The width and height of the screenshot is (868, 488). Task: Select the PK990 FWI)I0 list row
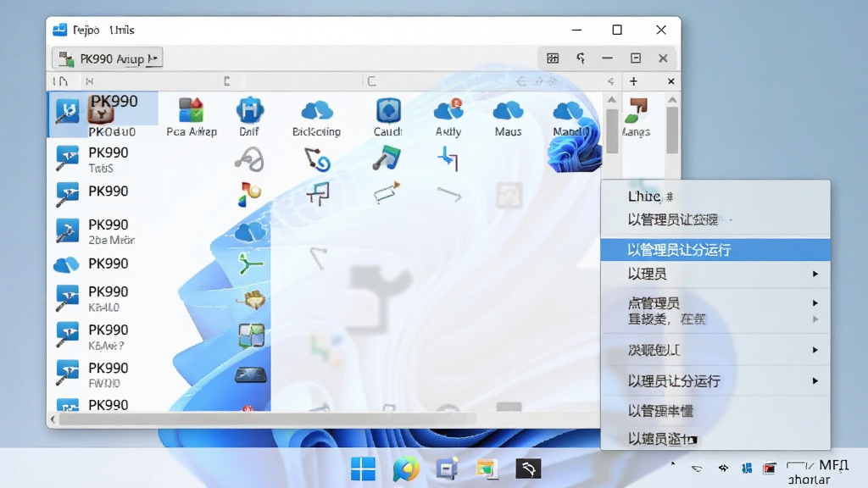[x=103, y=374]
